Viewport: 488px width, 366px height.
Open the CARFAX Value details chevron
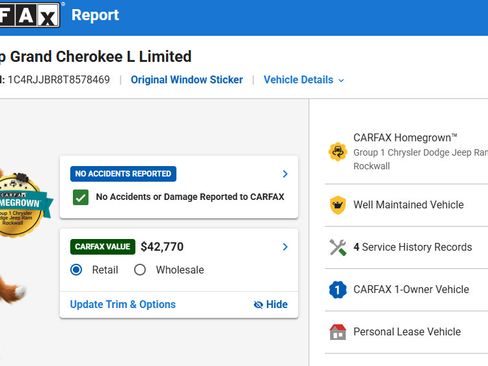(285, 247)
